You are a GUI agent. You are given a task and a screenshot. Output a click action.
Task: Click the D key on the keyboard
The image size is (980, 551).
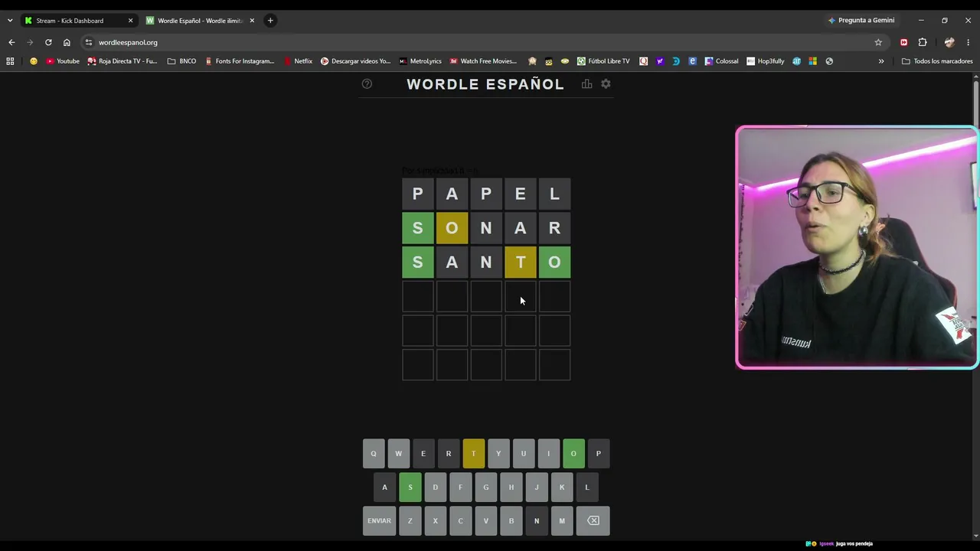435,487
